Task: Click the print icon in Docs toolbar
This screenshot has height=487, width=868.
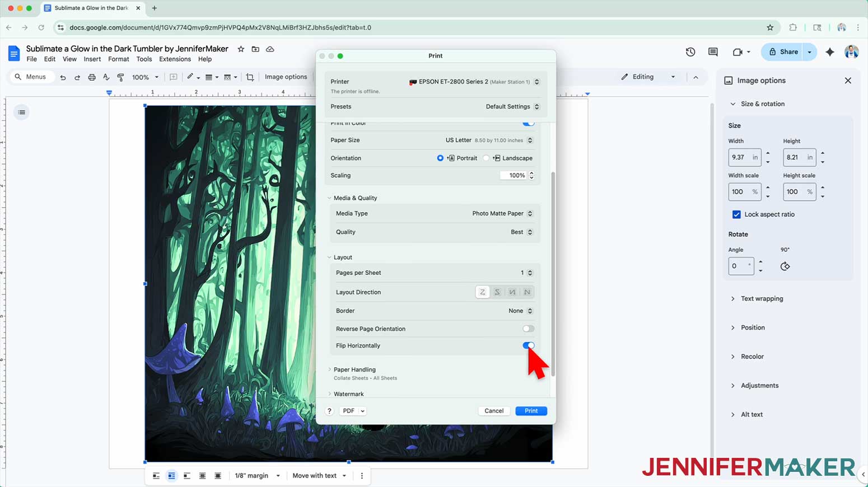Action: tap(92, 77)
